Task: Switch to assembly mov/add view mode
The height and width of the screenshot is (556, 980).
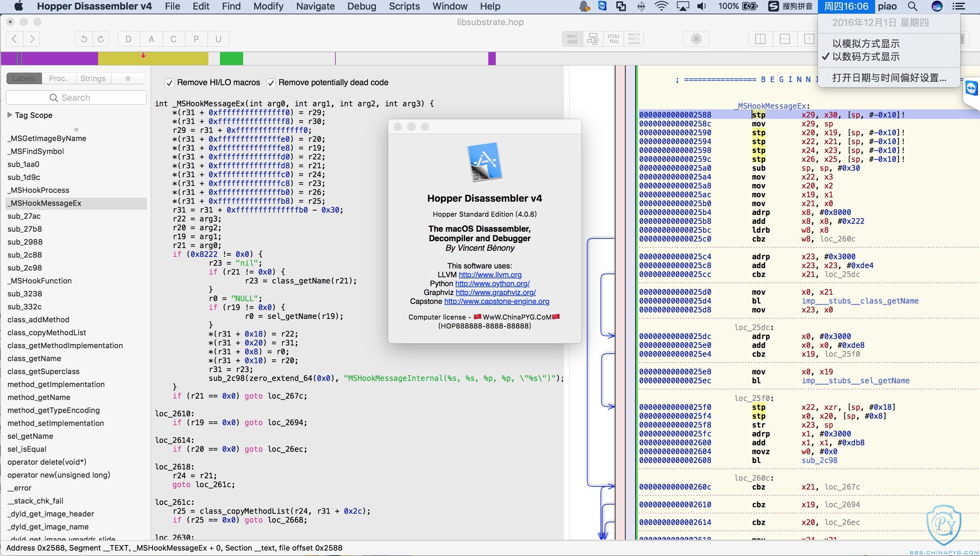Action: pyautogui.click(x=572, y=39)
